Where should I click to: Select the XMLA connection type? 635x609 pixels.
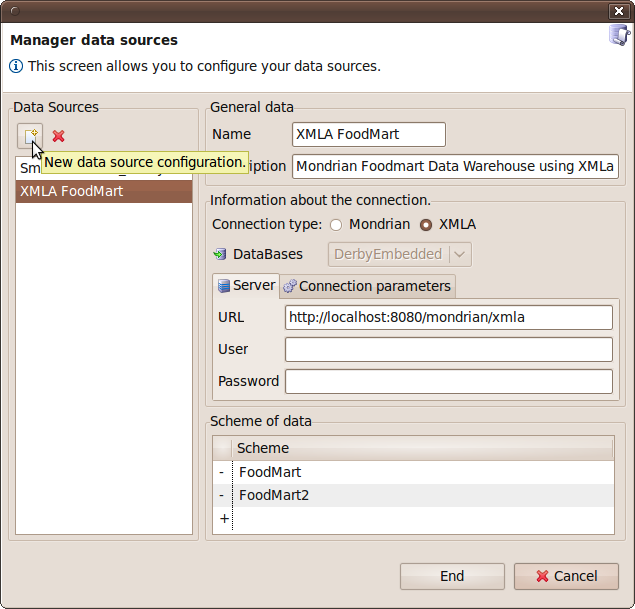coord(426,225)
